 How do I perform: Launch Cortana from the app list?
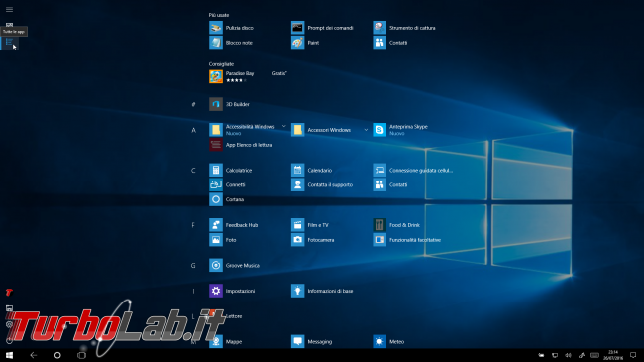tap(227, 199)
